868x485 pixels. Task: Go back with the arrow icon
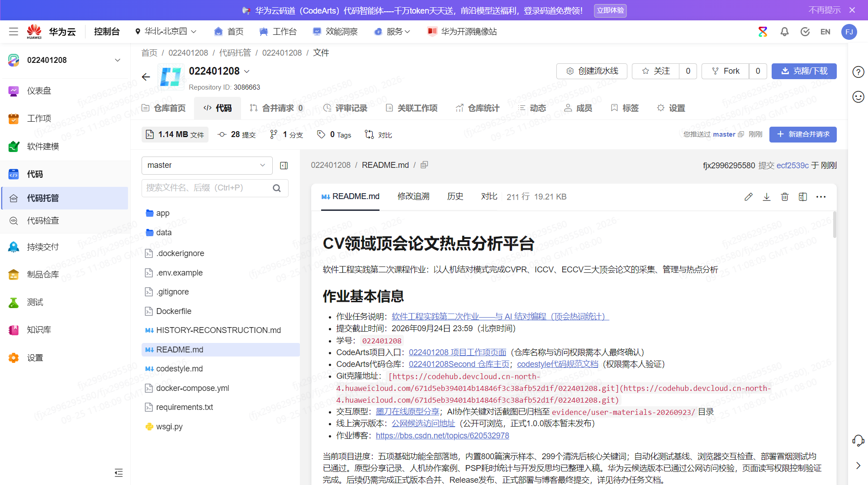pyautogui.click(x=146, y=77)
